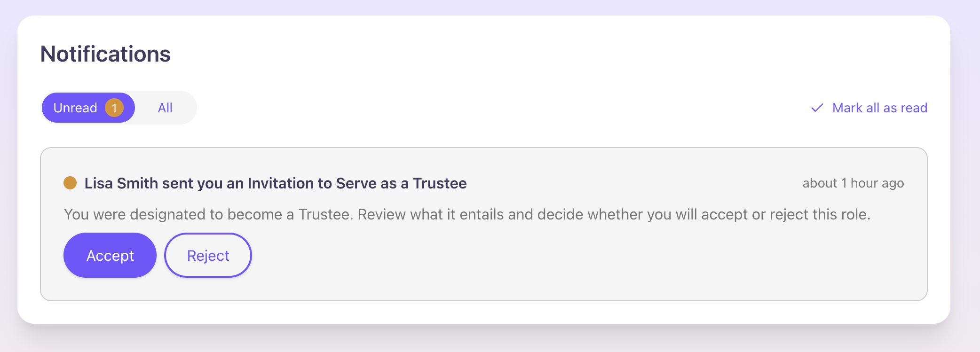Click the word 'Unread' in the active tab

[x=75, y=108]
